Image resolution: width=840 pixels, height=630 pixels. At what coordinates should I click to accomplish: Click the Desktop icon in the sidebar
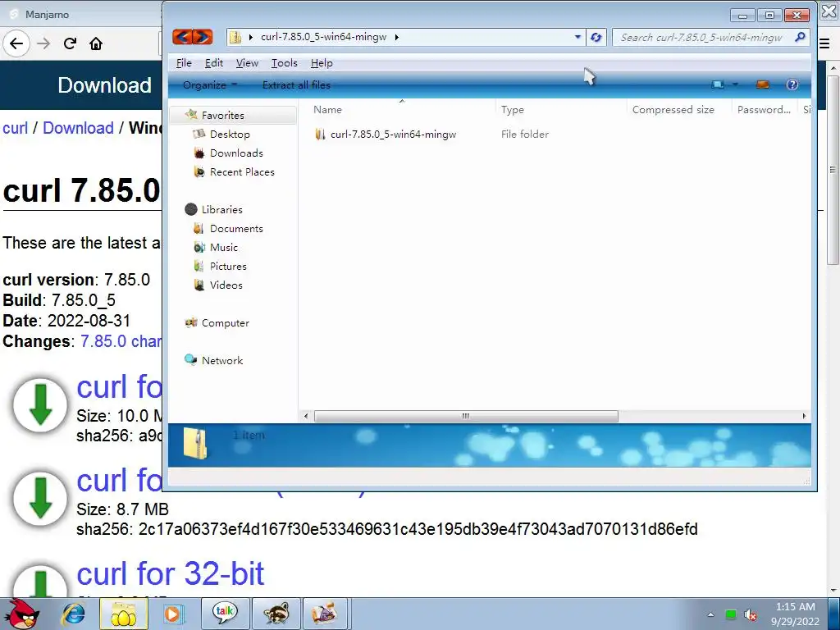[199, 134]
